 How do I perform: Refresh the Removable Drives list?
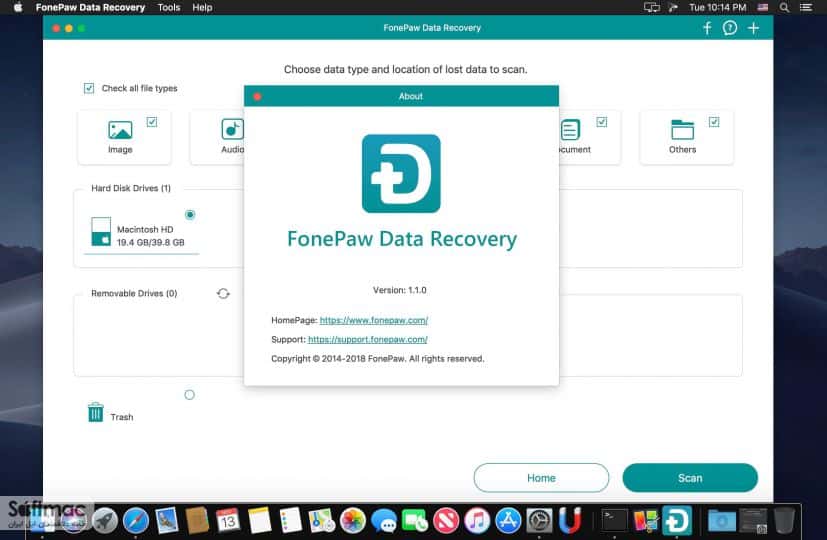pyautogui.click(x=223, y=293)
